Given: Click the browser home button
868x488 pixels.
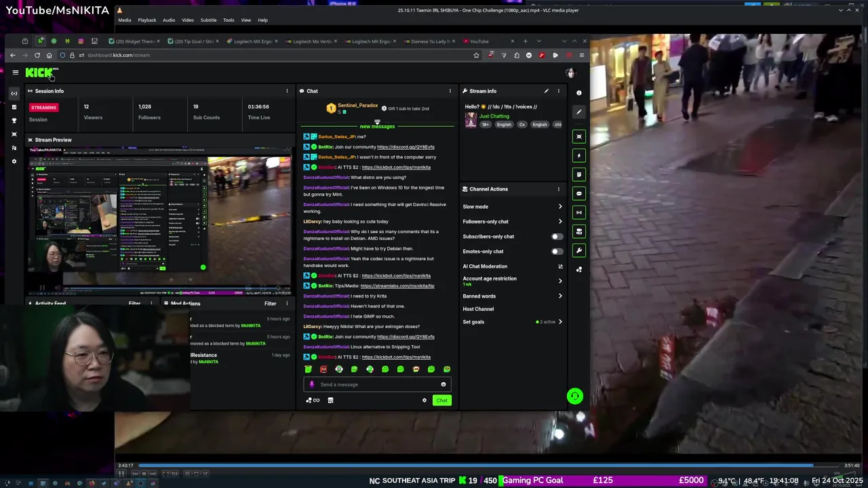Looking at the screenshot, I should 49,56.
